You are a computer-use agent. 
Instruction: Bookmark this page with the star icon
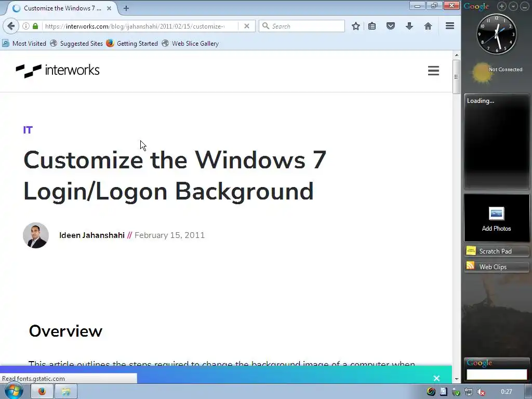point(355,26)
